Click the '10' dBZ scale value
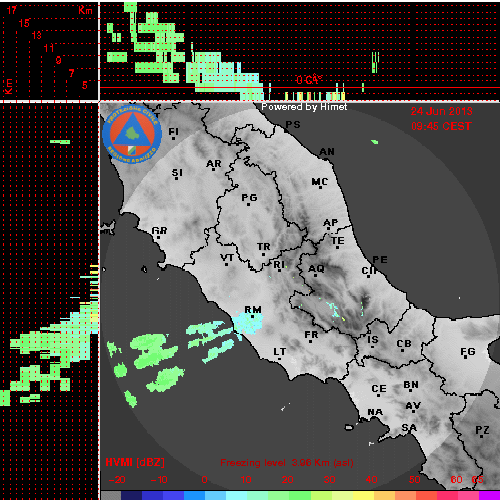The height and width of the screenshot is (500, 500). pos(246,480)
